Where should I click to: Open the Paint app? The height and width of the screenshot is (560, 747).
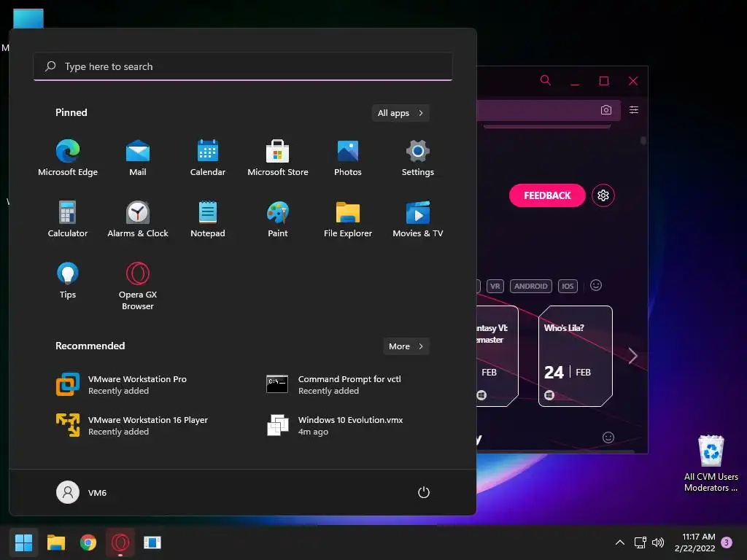[278, 219]
